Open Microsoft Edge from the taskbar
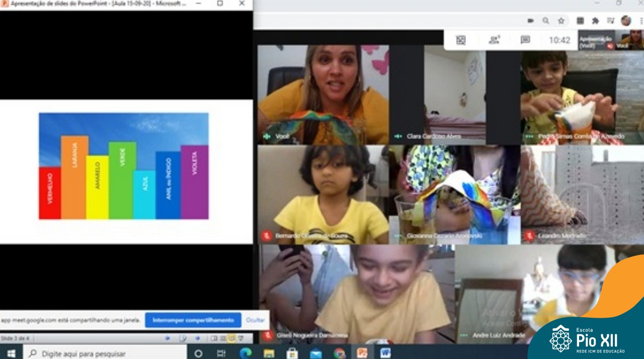Viewport: 644px width, 359px height. 246,353
